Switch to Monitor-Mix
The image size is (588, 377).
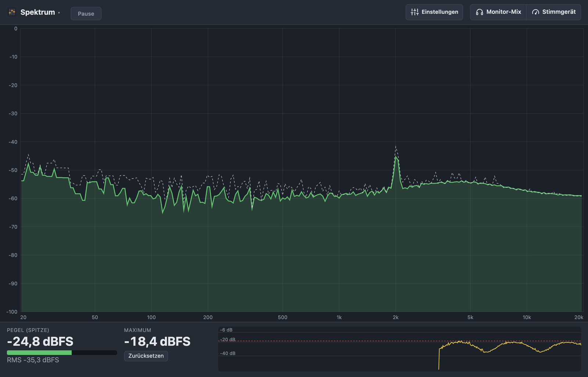tap(498, 12)
